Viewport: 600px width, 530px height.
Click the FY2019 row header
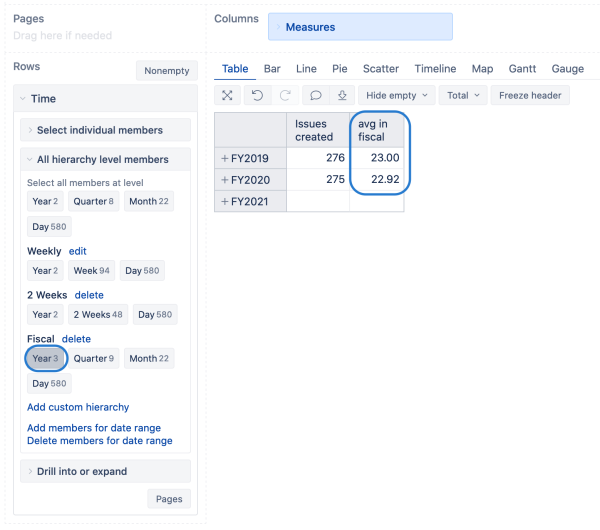pos(251,158)
